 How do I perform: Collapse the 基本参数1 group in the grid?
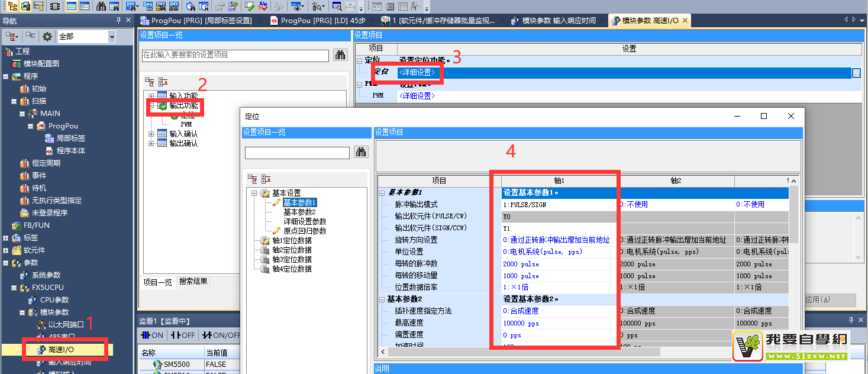(382, 193)
